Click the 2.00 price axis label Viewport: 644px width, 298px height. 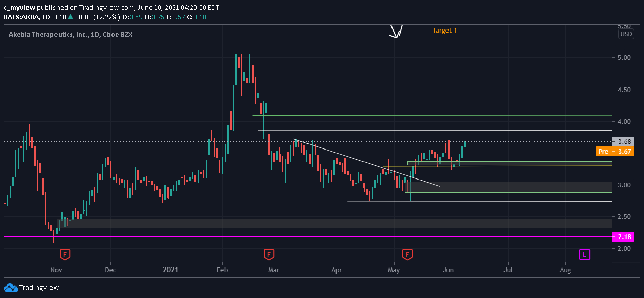point(624,249)
